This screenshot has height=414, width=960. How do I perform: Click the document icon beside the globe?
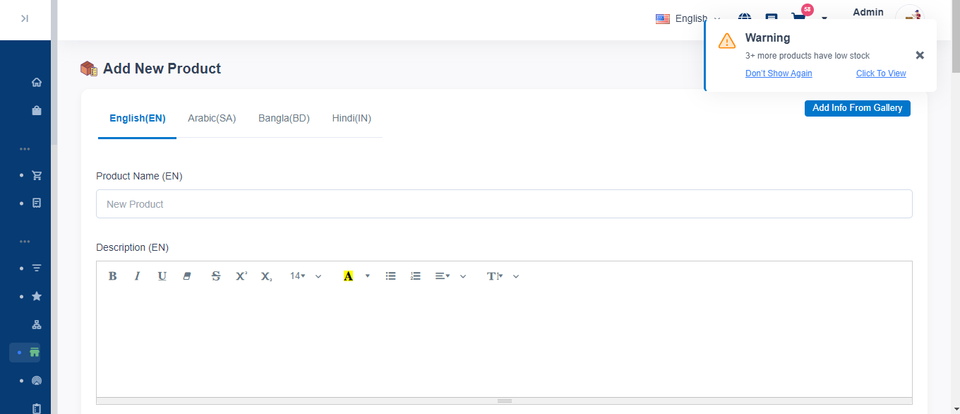[x=771, y=18]
